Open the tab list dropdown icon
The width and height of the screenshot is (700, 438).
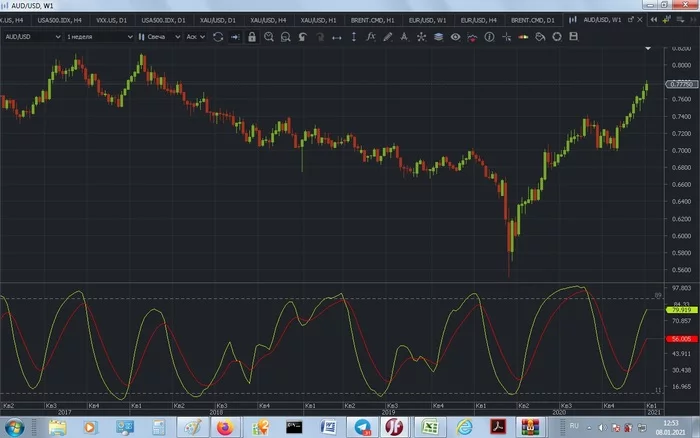coord(680,20)
